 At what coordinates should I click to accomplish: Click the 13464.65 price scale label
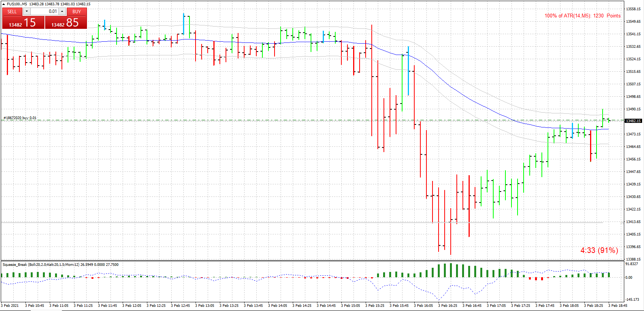pos(633,146)
